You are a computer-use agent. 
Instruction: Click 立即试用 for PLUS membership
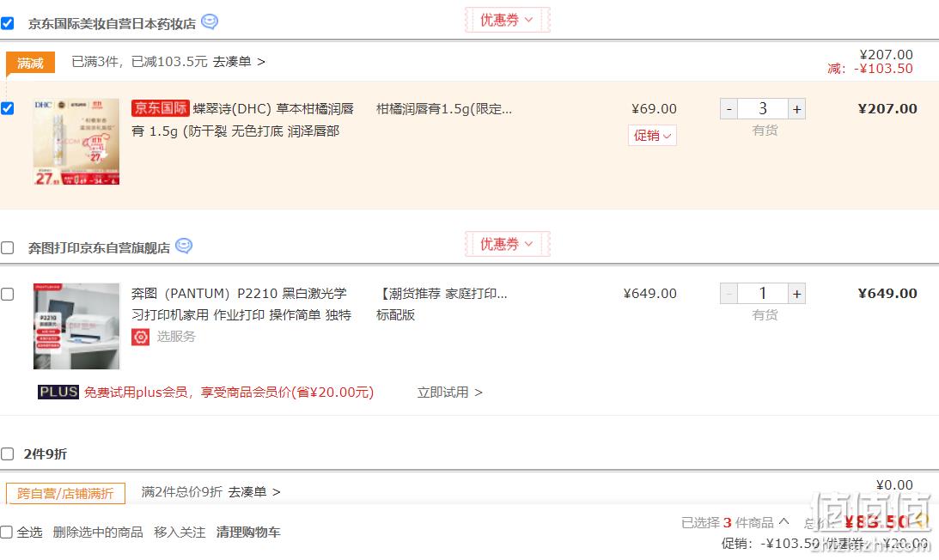point(449,393)
